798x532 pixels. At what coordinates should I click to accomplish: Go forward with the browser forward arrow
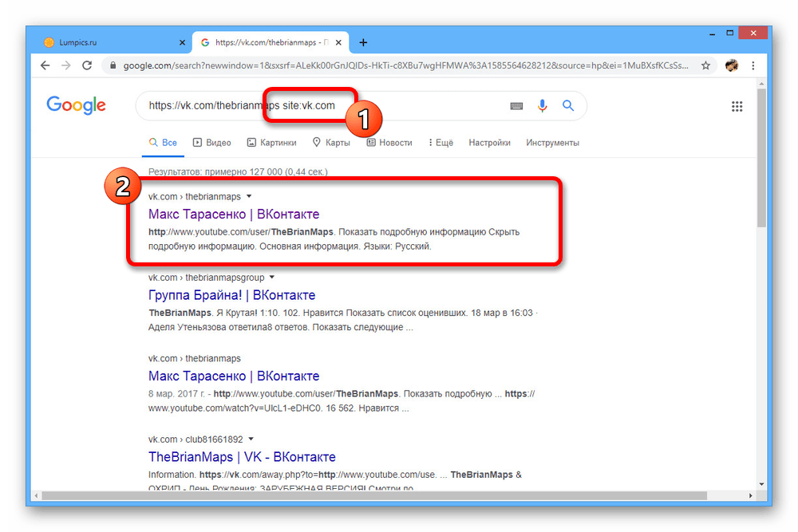66,65
